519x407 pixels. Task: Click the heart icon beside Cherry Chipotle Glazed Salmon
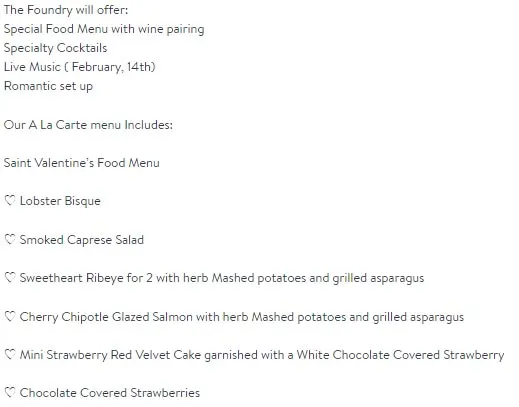(x=10, y=316)
